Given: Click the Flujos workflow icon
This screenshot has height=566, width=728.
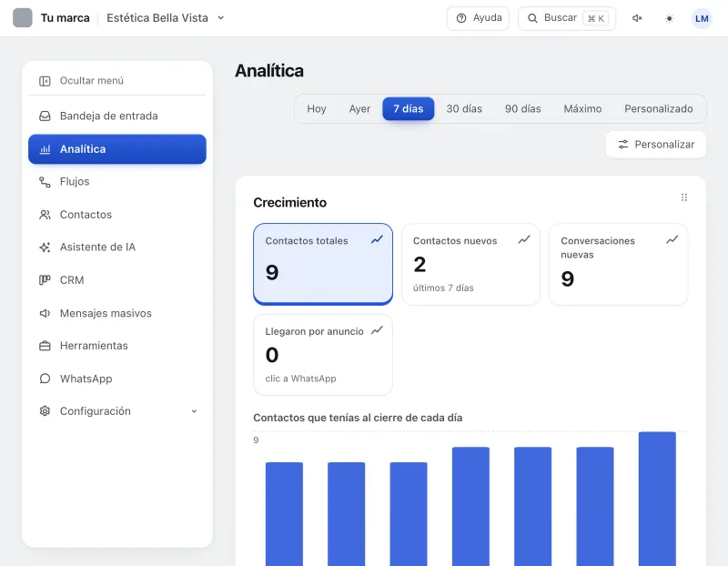Looking at the screenshot, I should pyautogui.click(x=45, y=182).
